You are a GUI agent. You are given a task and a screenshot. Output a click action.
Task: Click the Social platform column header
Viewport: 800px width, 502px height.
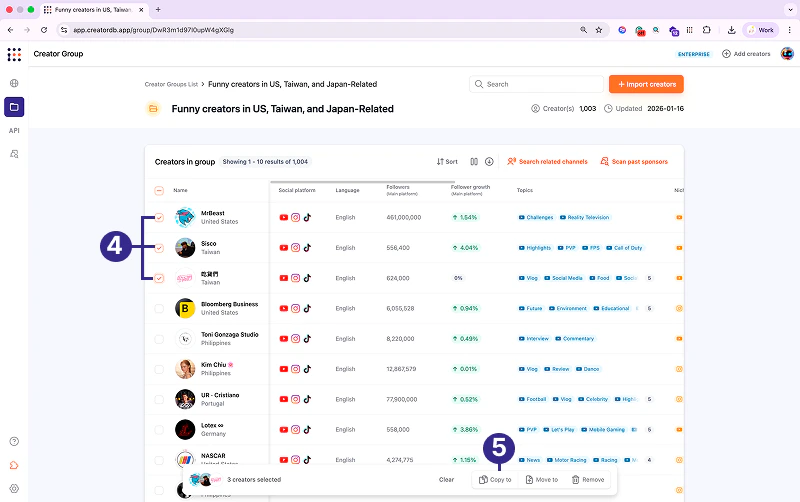pos(297,190)
